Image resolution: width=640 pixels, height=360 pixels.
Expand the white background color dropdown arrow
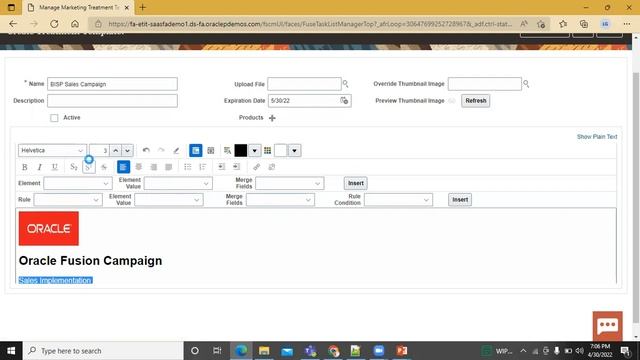click(x=294, y=151)
